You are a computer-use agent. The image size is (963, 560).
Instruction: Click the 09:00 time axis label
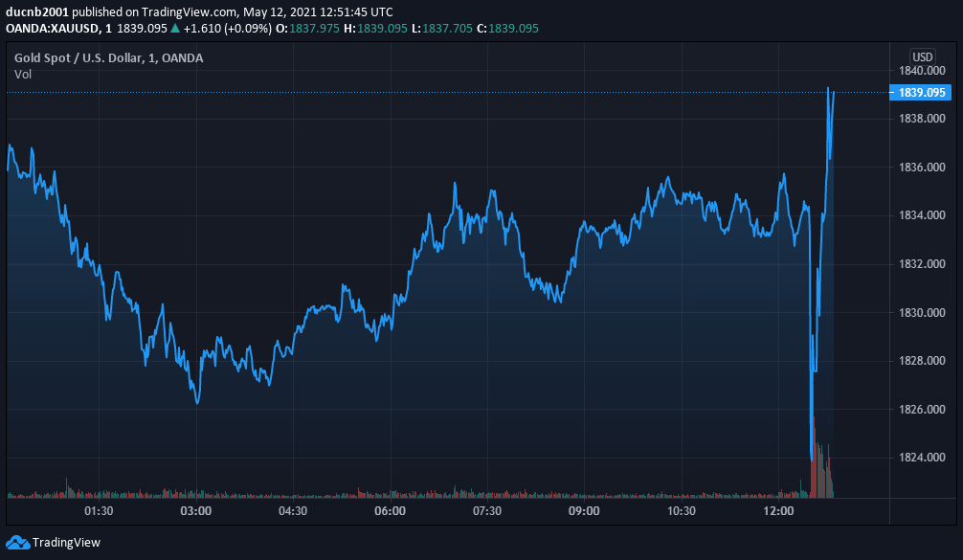584,511
